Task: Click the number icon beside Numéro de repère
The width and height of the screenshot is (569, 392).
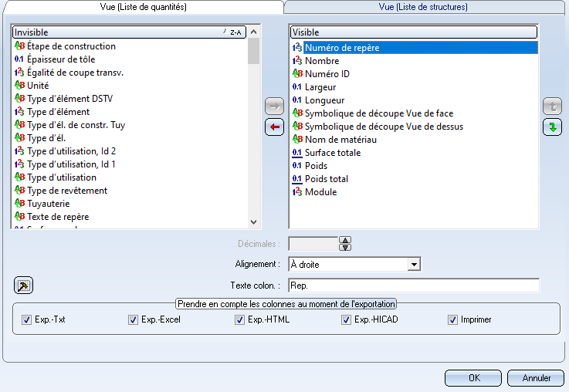Action: 297,48
